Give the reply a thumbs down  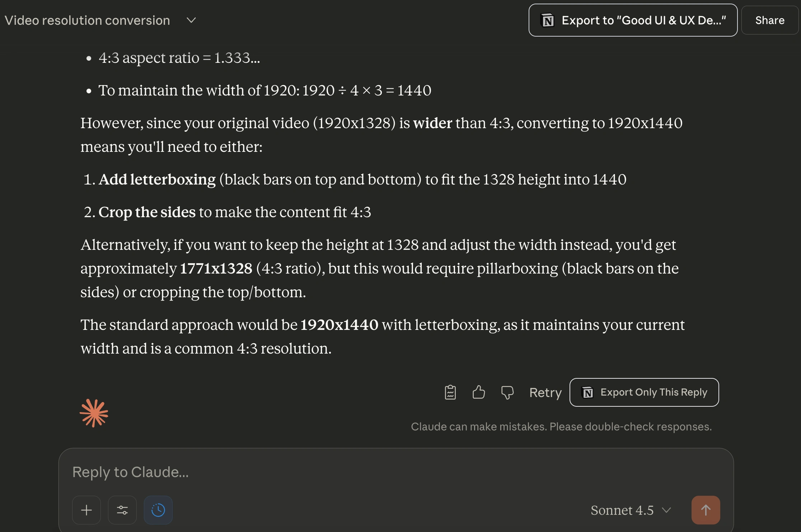(x=507, y=392)
